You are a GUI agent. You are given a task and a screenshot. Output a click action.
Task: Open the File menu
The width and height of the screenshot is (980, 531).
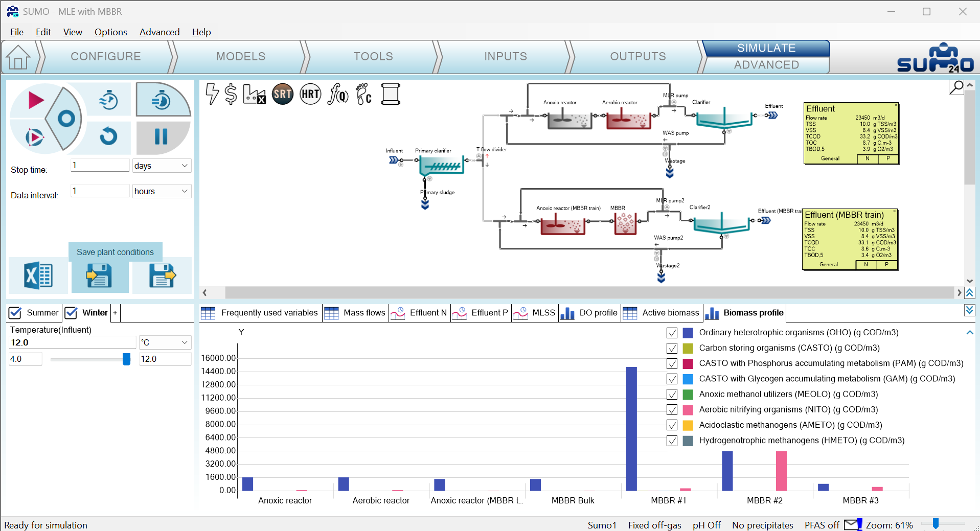[17, 32]
